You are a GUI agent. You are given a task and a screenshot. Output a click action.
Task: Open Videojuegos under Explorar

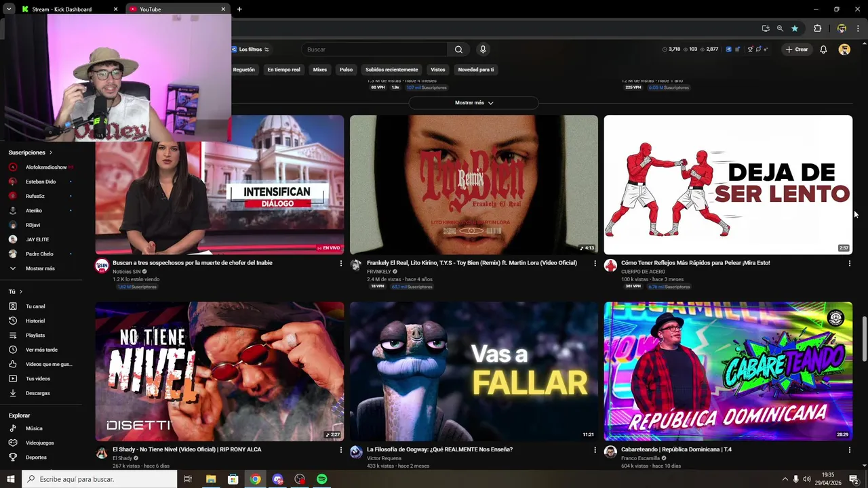(41, 443)
